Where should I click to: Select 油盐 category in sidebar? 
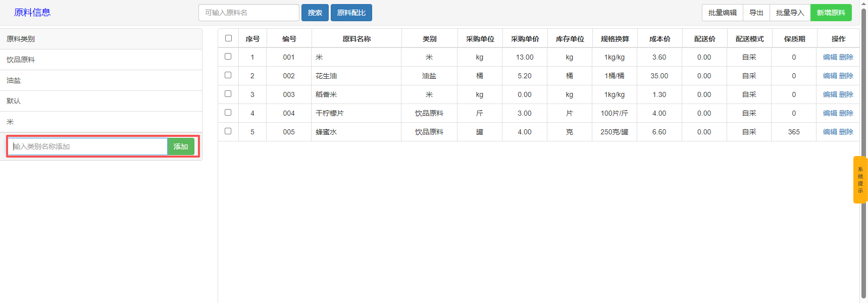coord(14,80)
